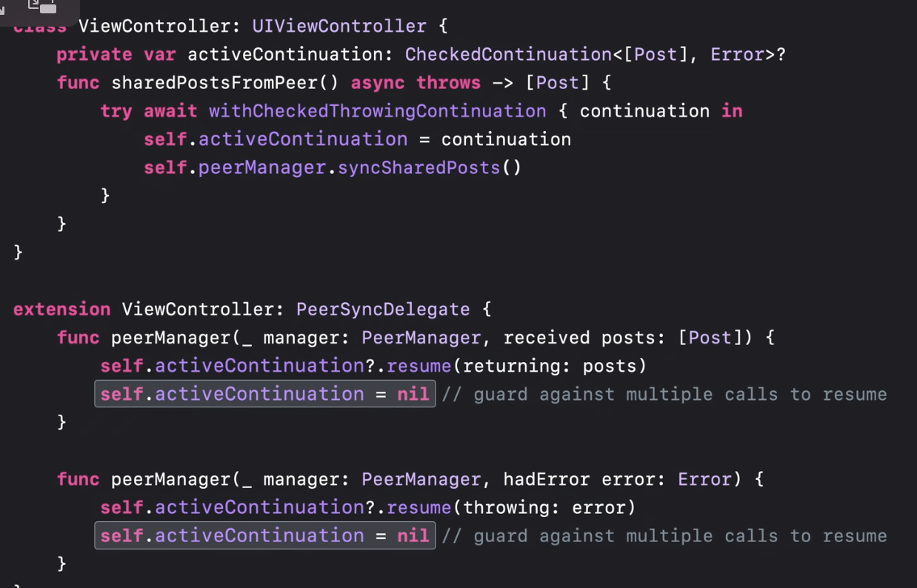The image size is (917, 588).
Task: Click the 'received' parameter label
Action: click(547, 338)
